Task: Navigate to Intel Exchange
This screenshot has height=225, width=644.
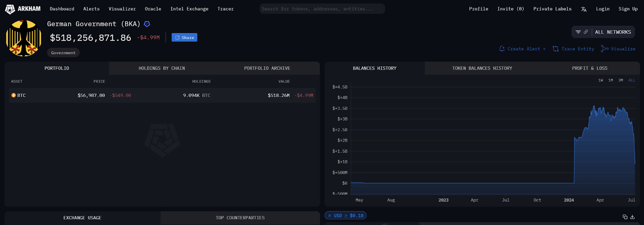Action: (x=189, y=9)
